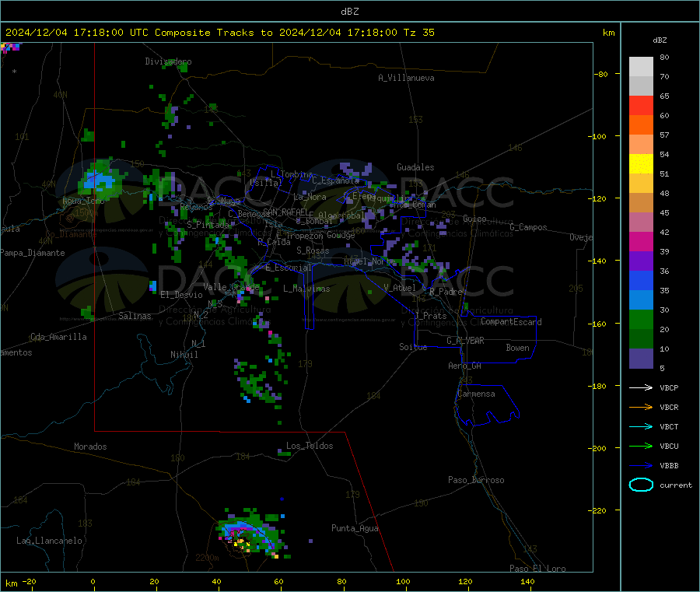Click the white VBCP arrow legend icon
700x592 pixels.
[641, 387]
